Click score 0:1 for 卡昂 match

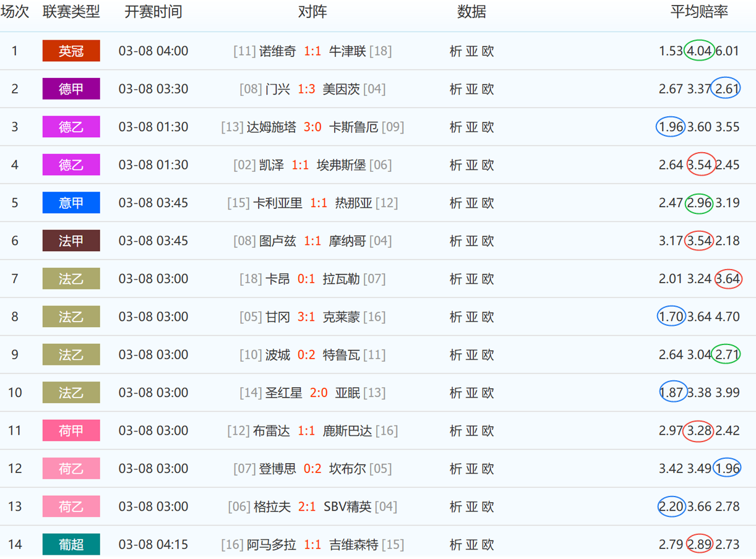click(x=306, y=279)
